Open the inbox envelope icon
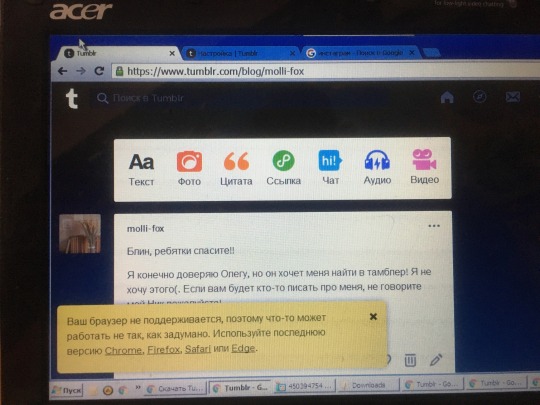The height and width of the screenshot is (405, 540). click(512, 97)
